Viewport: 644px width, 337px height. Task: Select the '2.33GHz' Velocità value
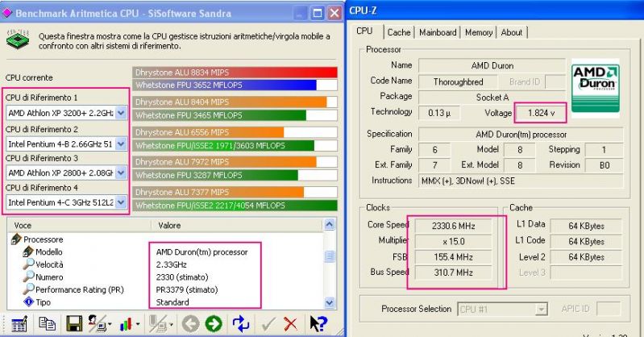(x=171, y=264)
